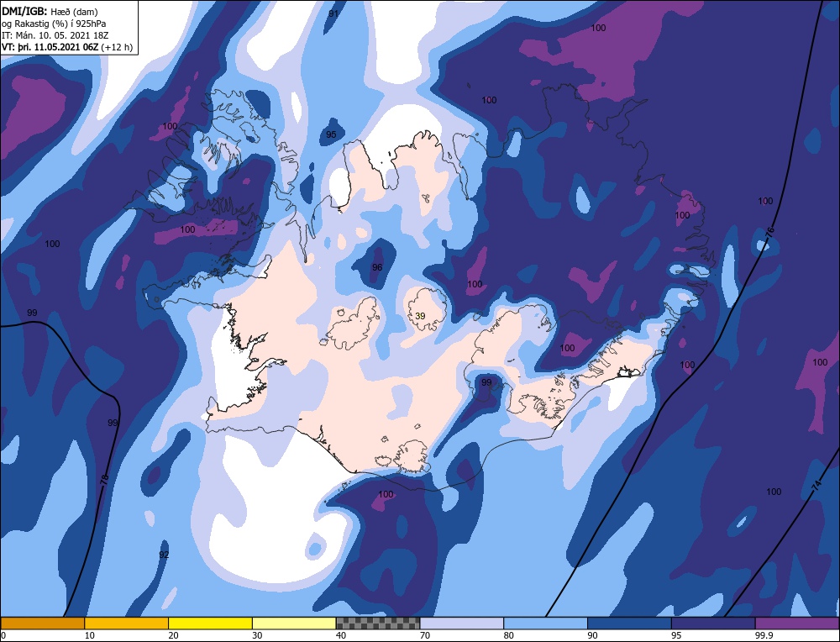Click the '30' tick label under the legend

[257, 635]
